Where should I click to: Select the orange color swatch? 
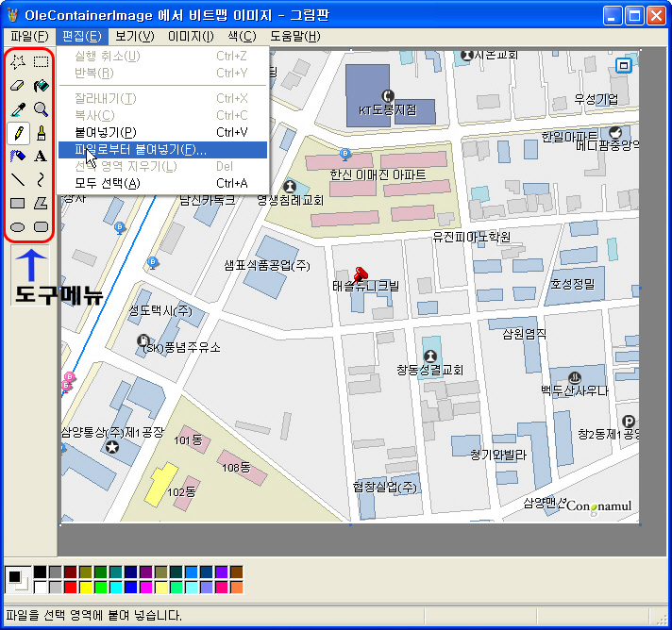pos(236,587)
